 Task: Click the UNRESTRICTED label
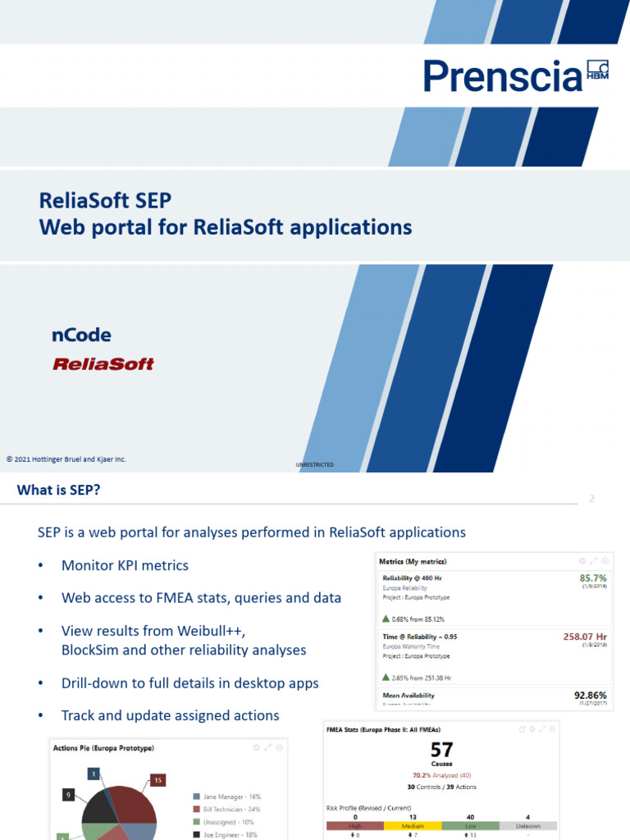click(314, 464)
